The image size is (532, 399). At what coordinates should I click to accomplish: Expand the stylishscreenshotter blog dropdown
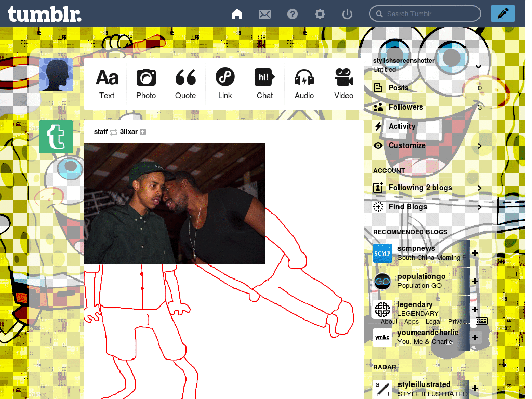click(x=478, y=66)
